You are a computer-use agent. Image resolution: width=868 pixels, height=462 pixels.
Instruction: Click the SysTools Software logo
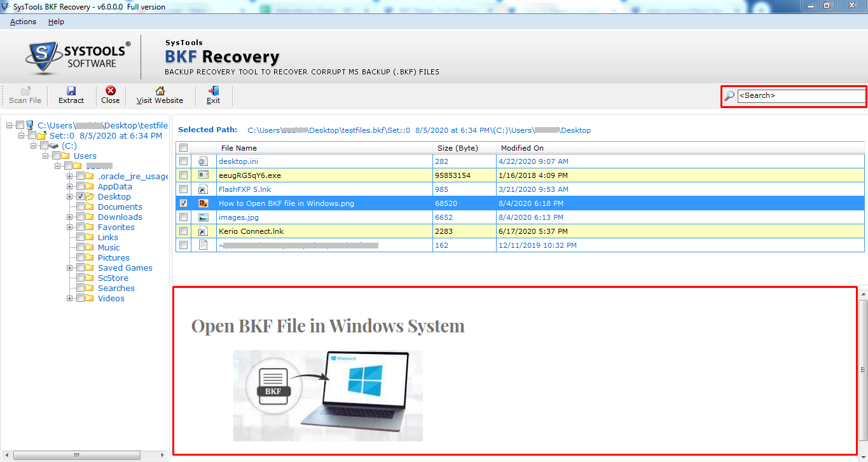pos(79,57)
